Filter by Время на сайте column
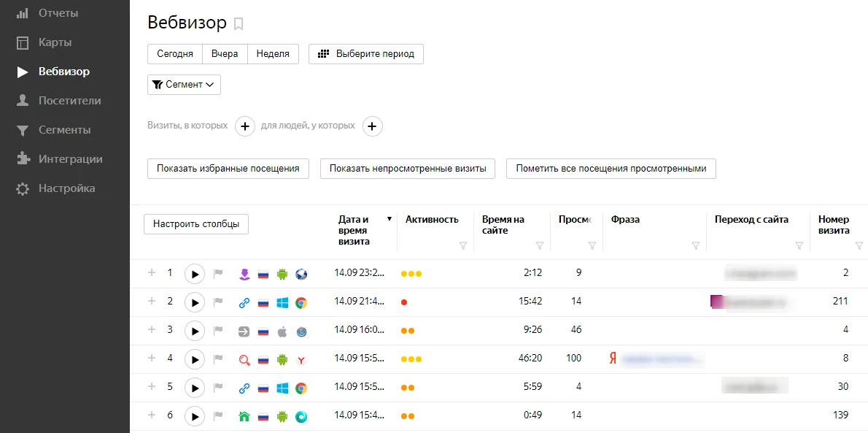The height and width of the screenshot is (433, 868). pyautogui.click(x=539, y=246)
